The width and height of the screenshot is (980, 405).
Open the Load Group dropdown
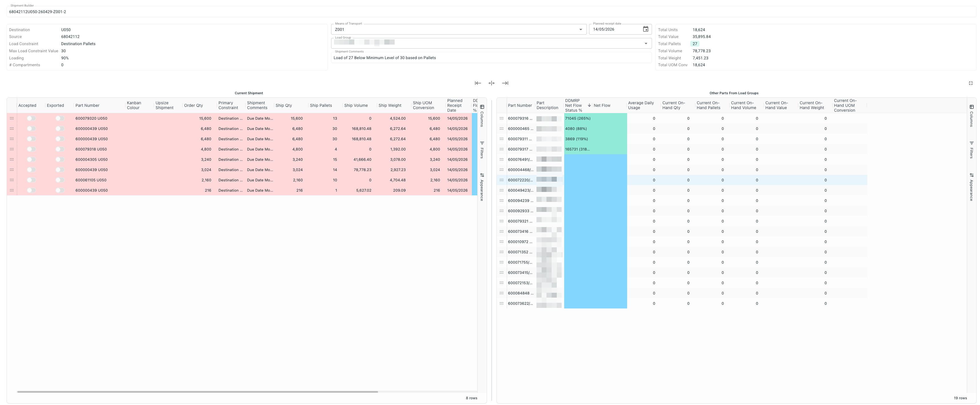point(491,43)
